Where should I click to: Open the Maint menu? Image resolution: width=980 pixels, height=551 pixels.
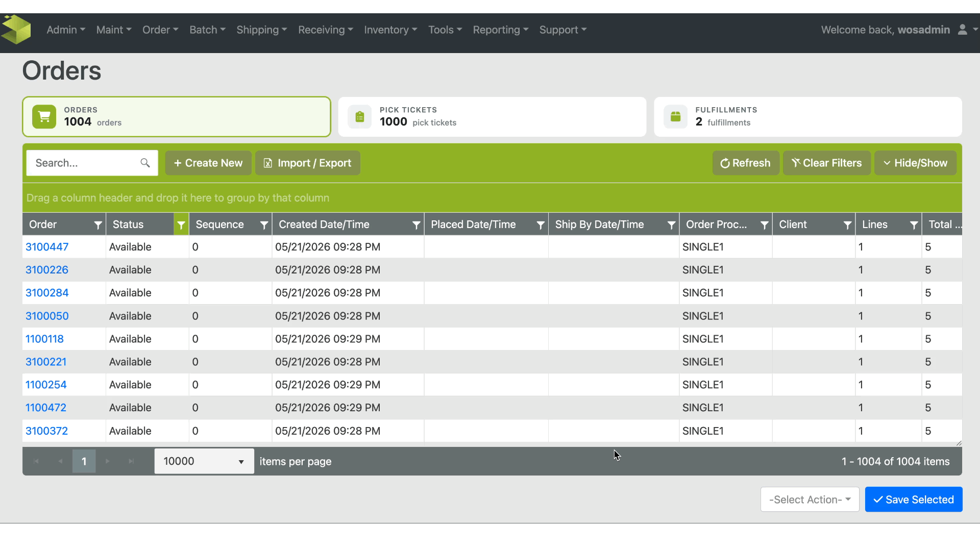click(x=114, y=30)
